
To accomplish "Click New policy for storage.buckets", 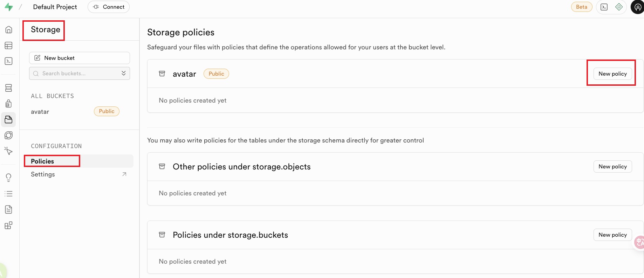I will point(612,235).
